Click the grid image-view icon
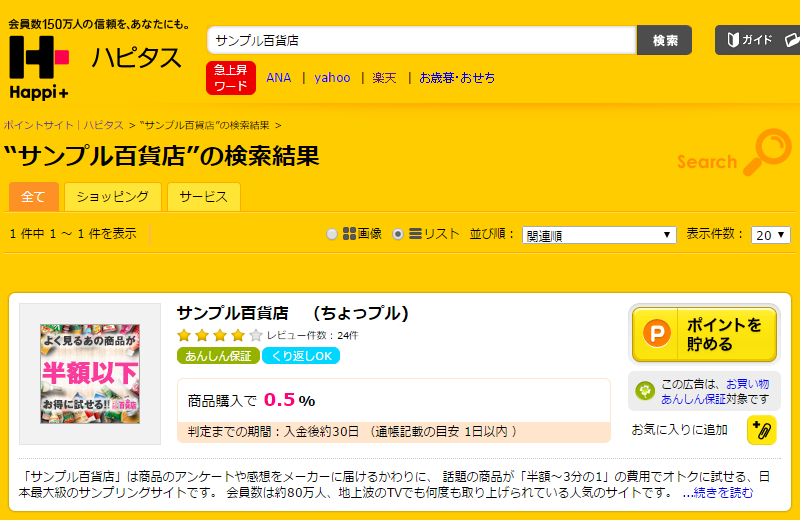The height and width of the screenshot is (520, 800). pos(349,234)
